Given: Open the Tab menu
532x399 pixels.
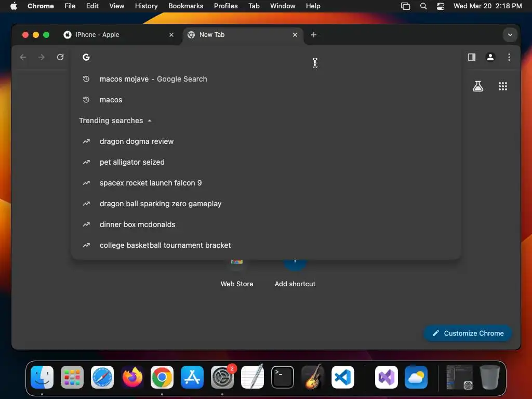Looking at the screenshot, I should pyautogui.click(x=254, y=6).
